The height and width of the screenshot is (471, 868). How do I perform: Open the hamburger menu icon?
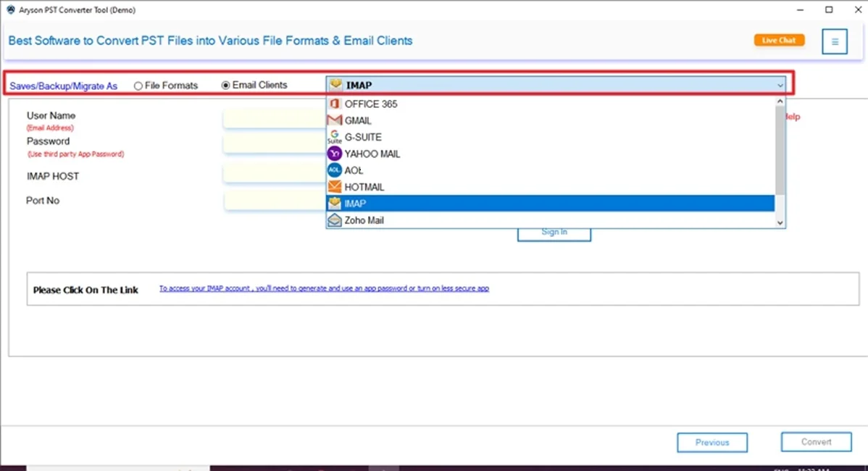(834, 41)
